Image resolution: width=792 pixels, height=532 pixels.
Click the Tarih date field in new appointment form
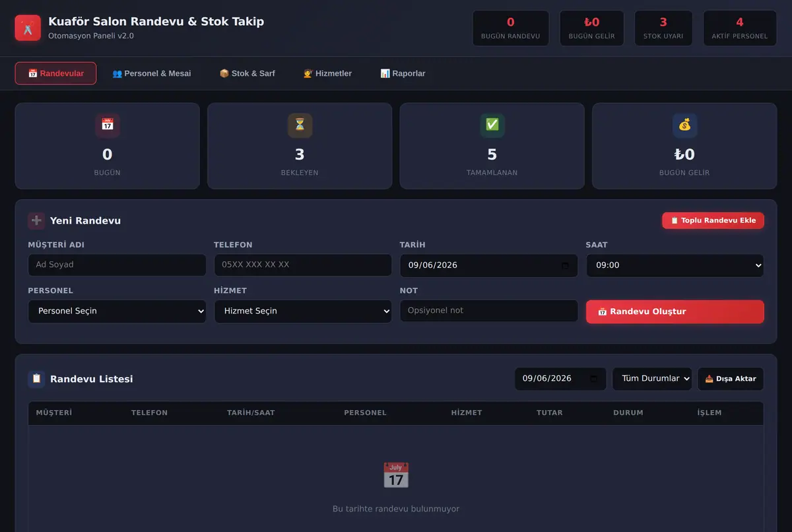[488, 265]
